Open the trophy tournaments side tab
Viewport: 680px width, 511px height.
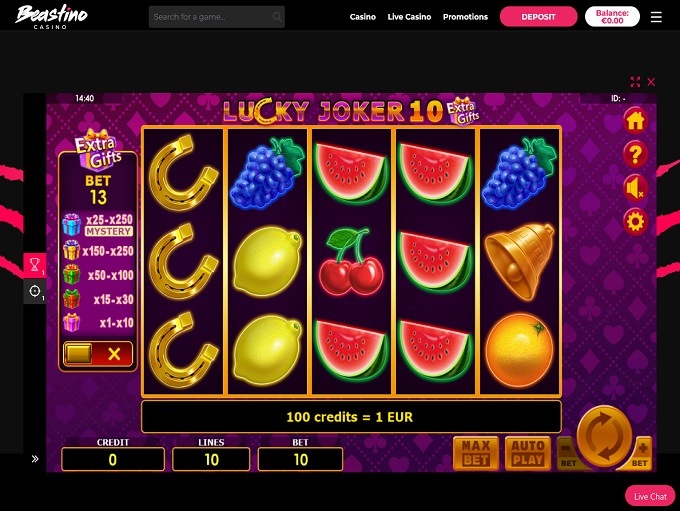point(35,265)
